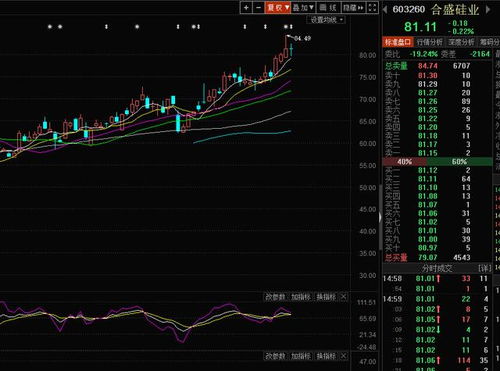The width and height of the screenshot is (500, 371).
Task: Zoom out the chart with minus button
Action: (x=259, y=7)
